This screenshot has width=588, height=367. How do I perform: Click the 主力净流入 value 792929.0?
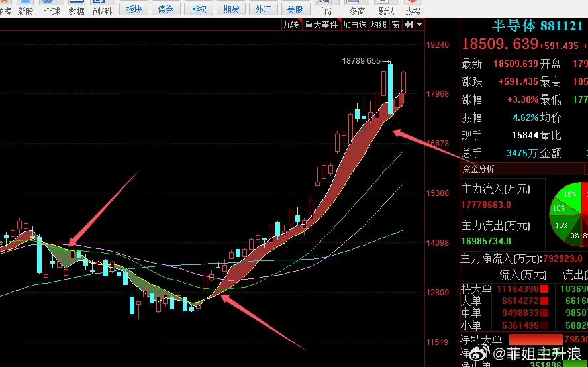(x=563, y=258)
